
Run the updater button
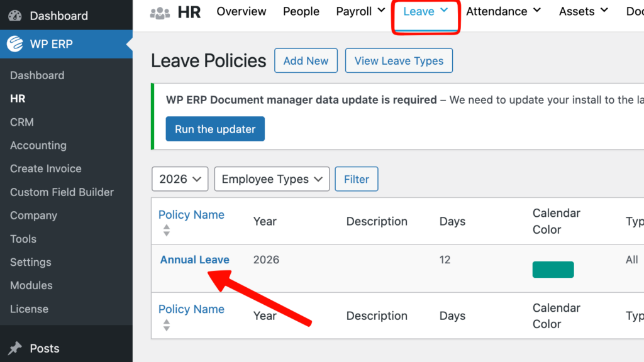(215, 129)
